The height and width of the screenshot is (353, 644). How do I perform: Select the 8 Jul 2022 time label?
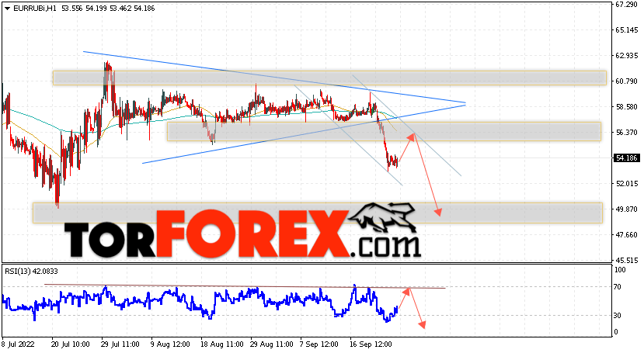click(18, 344)
